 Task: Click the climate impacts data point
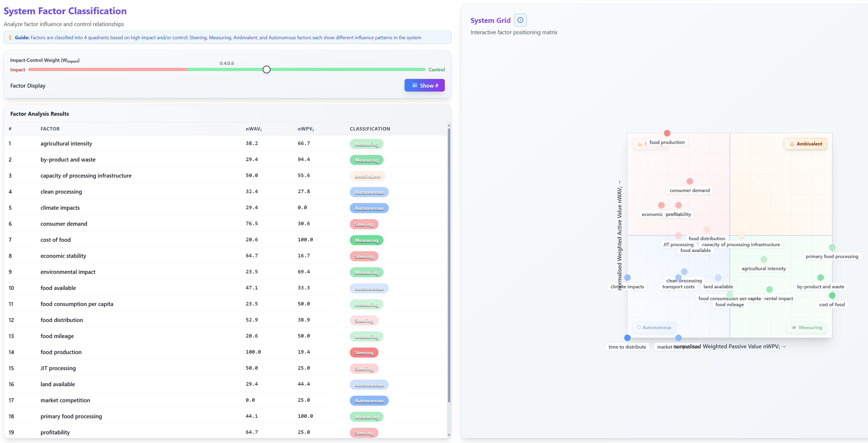click(x=627, y=278)
